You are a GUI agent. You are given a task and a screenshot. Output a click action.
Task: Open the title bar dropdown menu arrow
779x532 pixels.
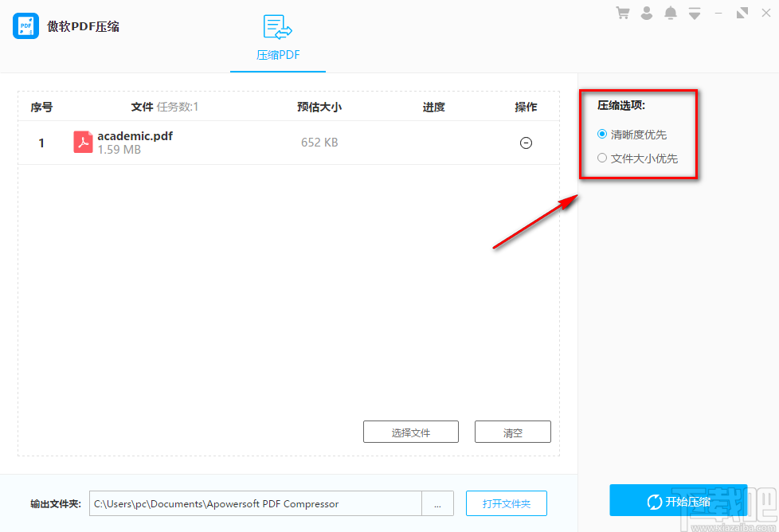point(694,13)
